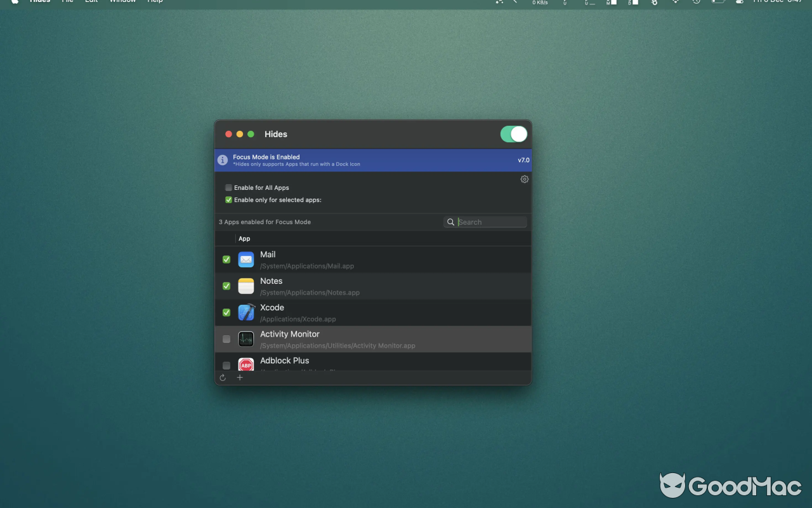Open the Apple menu icon
The width and height of the screenshot is (812, 508).
click(x=14, y=2)
